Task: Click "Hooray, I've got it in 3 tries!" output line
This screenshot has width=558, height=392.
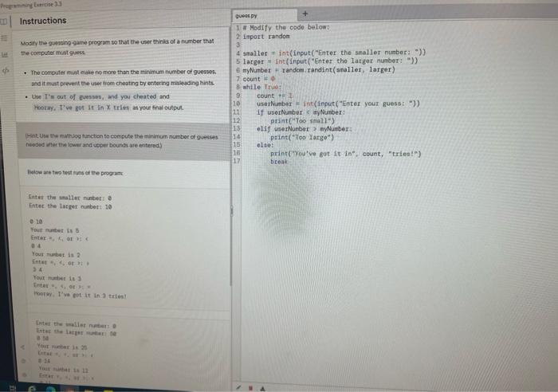Action: [80, 296]
